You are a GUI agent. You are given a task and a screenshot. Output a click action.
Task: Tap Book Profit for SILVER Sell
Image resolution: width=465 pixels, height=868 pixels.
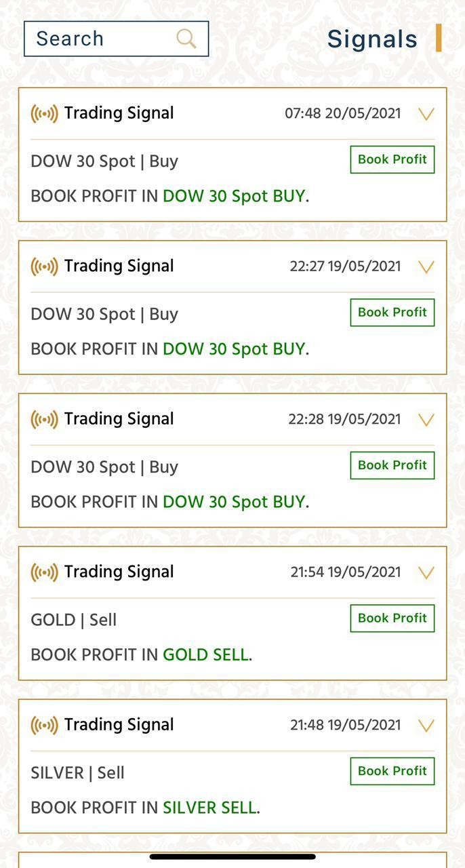click(x=392, y=771)
